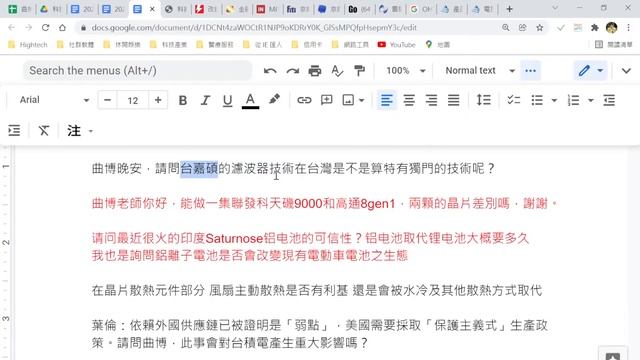Viewport: 640px width, 360px height.
Task: Add a comment icon
Action: pyautogui.click(x=327, y=100)
